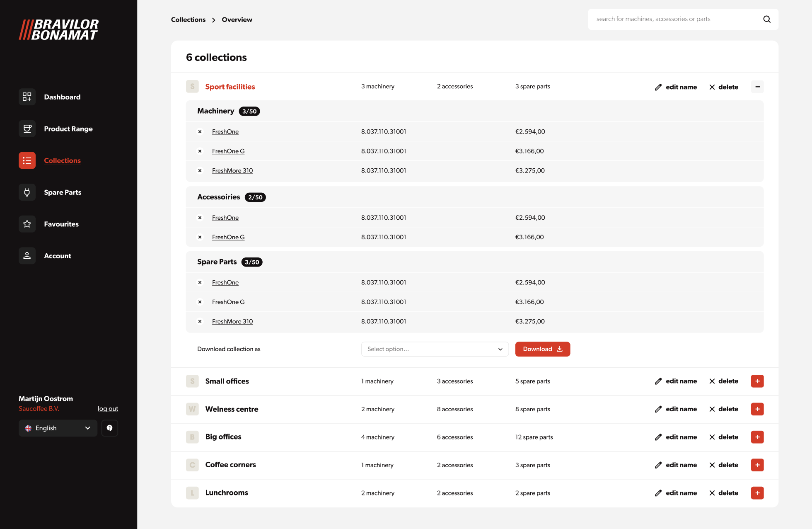The height and width of the screenshot is (529, 812).
Task: Open Collections in the sidebar menu
Action: click(x=62, y=160)
